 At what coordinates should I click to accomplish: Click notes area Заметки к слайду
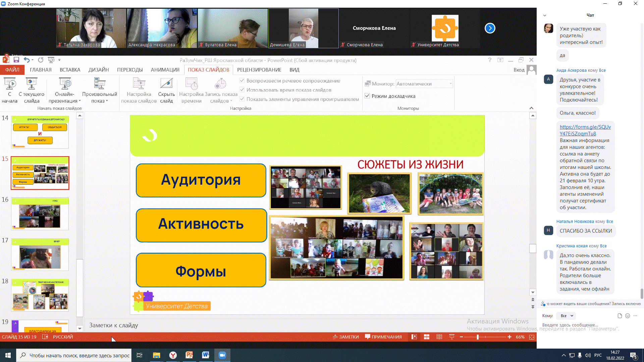(x=113, y=325)
